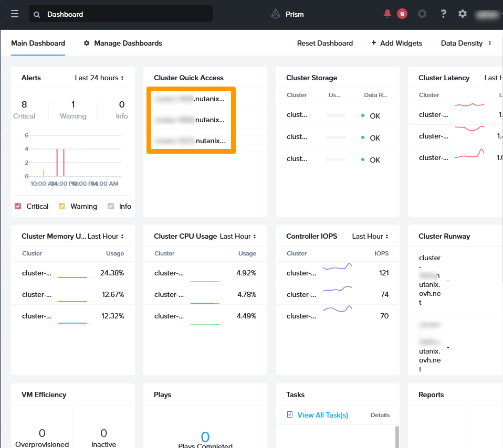Click the search magnifier in the Dashboard bar
The width and height of the screenshot is (503, 448).
pyautogui.click(x=36, y=14)
